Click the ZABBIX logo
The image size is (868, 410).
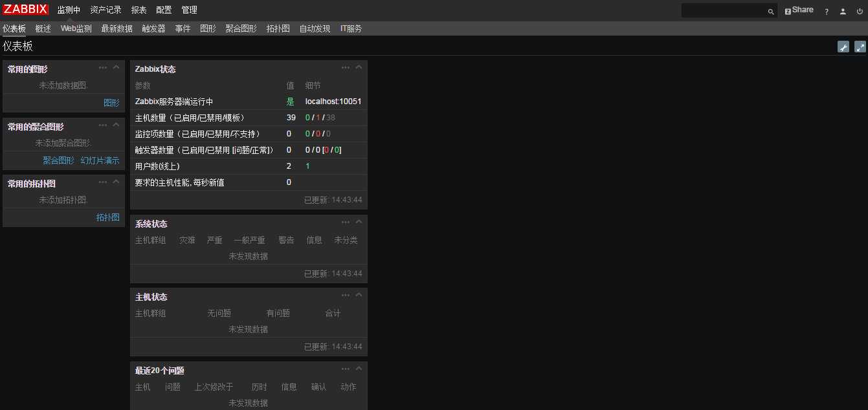[x=25, y=10]
